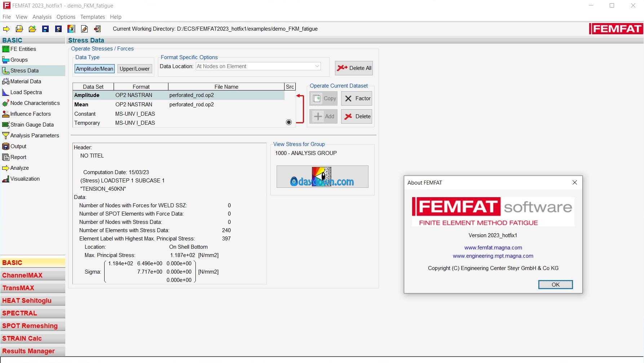Screen dimensions: 644x363
Task: Switch to the BASIC module tab at bottom
Action: (33, 263)
